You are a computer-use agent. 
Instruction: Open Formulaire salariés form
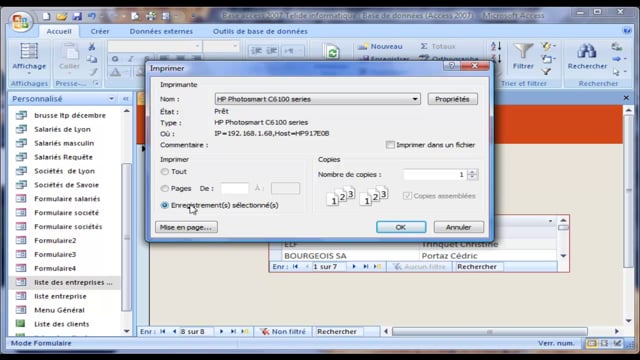point(67,199)
